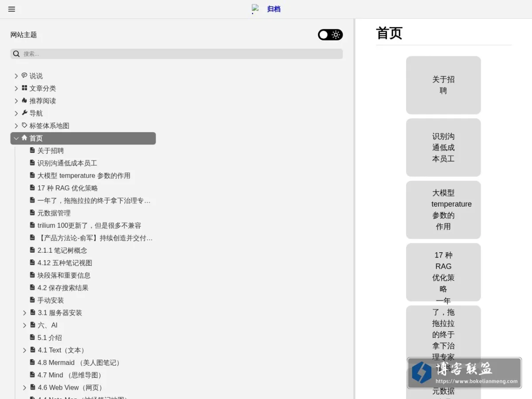Click note icon beside 3.1 服务器安装
This screenshot has height=399, width=532.
click(x=33, y=312)
